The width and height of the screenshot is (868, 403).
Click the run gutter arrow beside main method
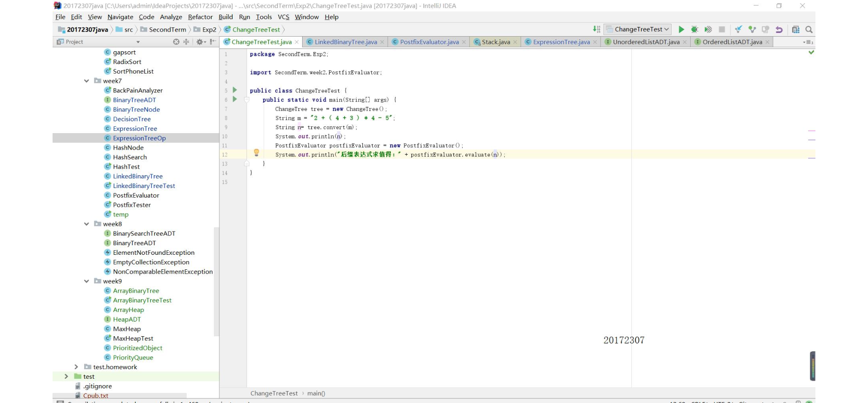click(235, 99)
